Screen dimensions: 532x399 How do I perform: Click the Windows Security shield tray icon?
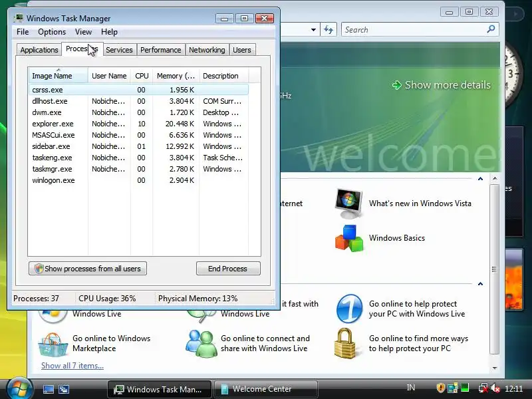tap(440, 388)
